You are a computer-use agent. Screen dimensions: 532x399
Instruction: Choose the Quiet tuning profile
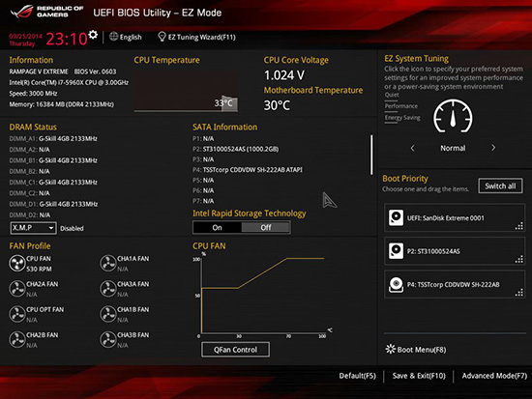(392, 95)
